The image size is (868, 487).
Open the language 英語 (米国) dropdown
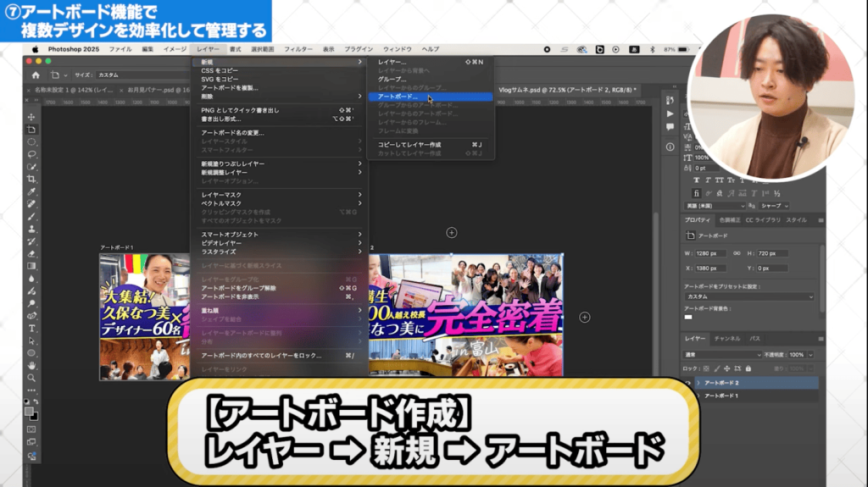(x=715, y=206)
